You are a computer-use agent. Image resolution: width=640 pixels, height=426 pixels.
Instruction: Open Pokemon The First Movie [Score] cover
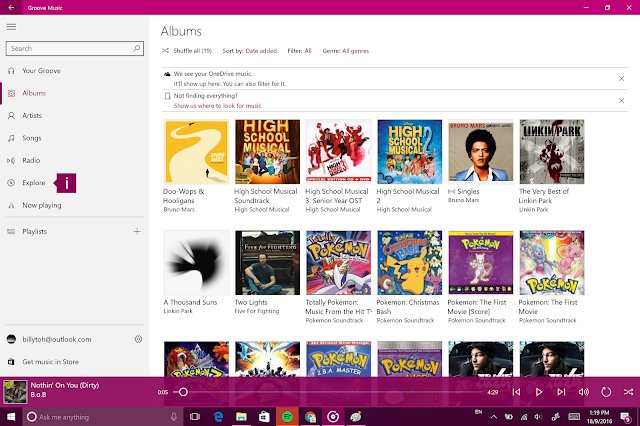tap(480, 263)
